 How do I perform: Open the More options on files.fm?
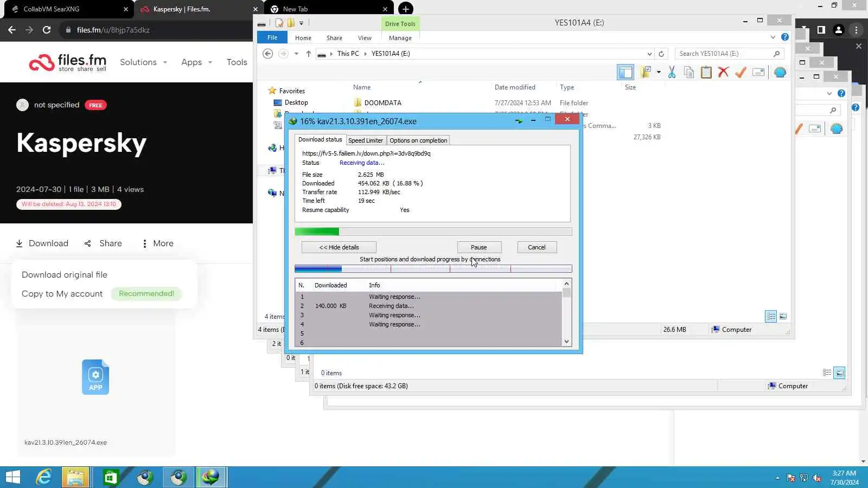(x=157, y=243)
